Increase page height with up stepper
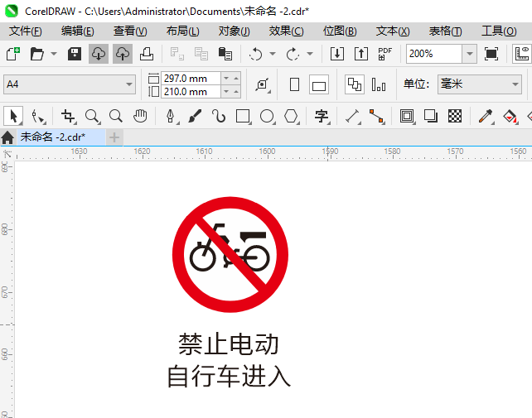 (236, 92)
